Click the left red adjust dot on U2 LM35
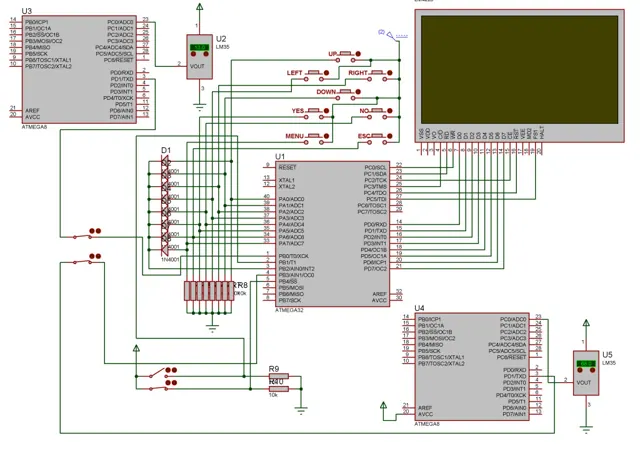 pos(193,54)
